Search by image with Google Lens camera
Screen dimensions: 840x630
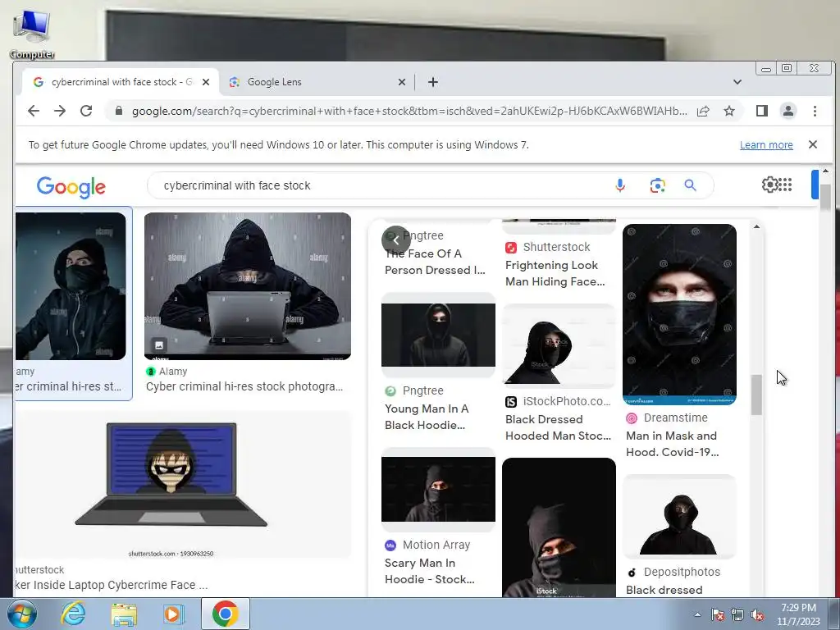[x=657, y=185]
